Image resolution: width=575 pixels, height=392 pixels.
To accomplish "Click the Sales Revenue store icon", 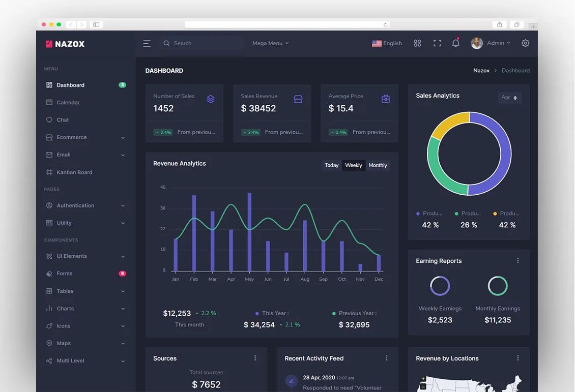I will 298,99.
